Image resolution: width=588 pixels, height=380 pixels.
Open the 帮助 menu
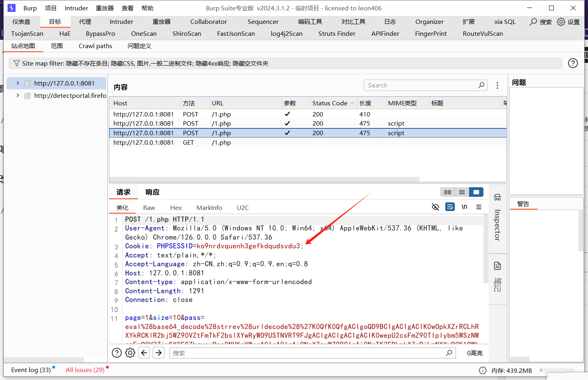tap(147, 8)
